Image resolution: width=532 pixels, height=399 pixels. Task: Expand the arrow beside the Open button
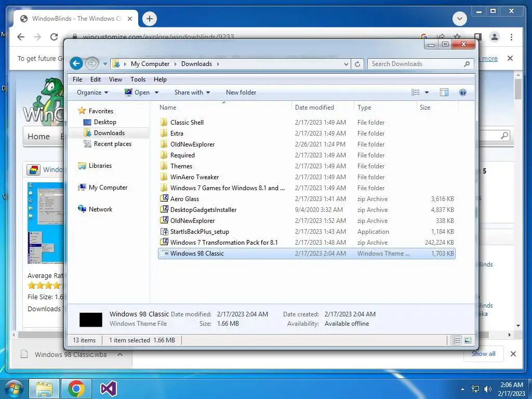point(156,92)
